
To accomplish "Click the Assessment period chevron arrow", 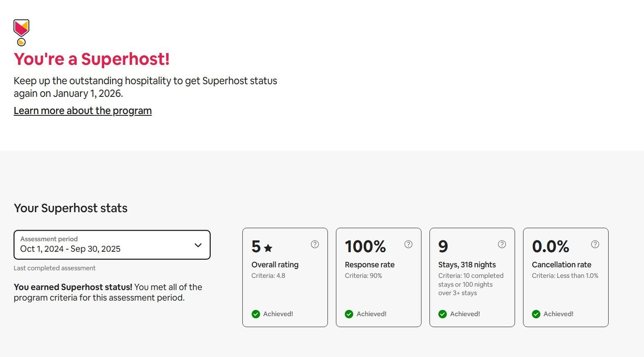I will click(x=198, y=245).
